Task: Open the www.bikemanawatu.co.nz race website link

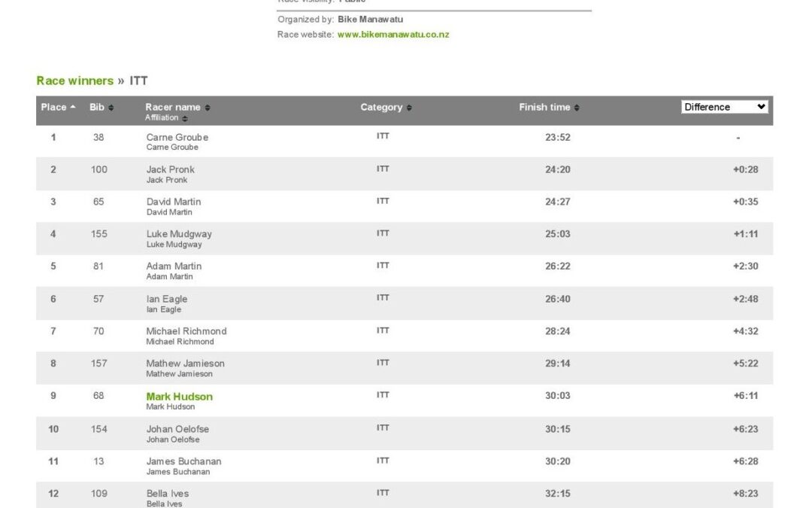Action: coord(394,34)
